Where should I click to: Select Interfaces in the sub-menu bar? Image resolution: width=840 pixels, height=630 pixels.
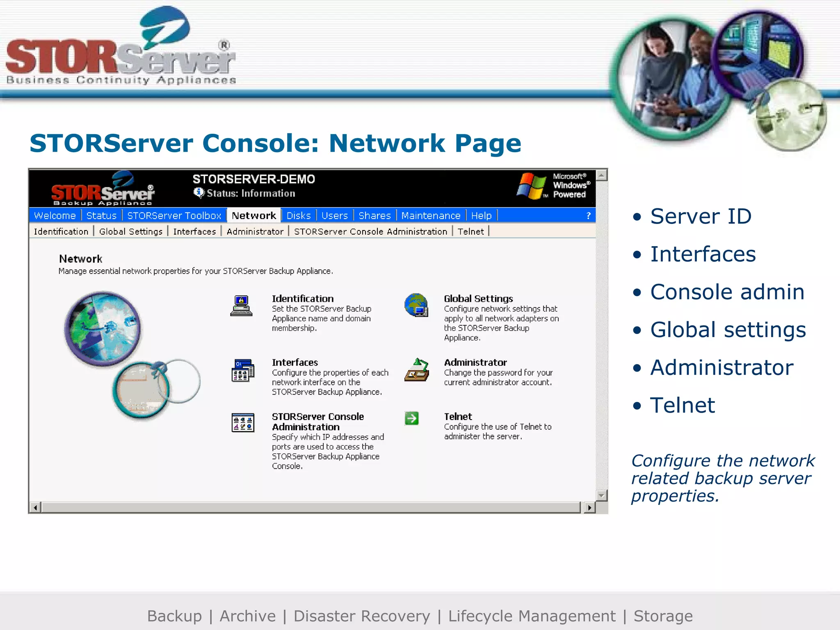point(194,231)
